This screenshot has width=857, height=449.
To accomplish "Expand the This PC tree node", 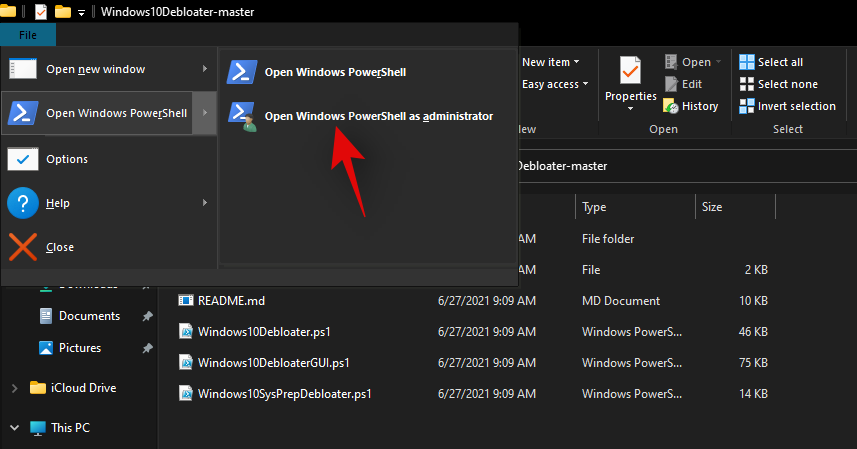I will tap(14, 428).
